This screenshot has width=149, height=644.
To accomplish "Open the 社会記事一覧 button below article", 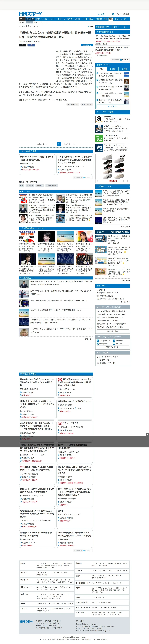I will pos(73,105).
